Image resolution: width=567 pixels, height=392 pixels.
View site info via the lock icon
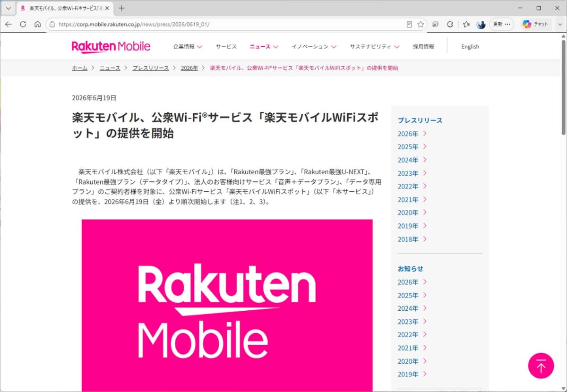[x=52, y=25]
